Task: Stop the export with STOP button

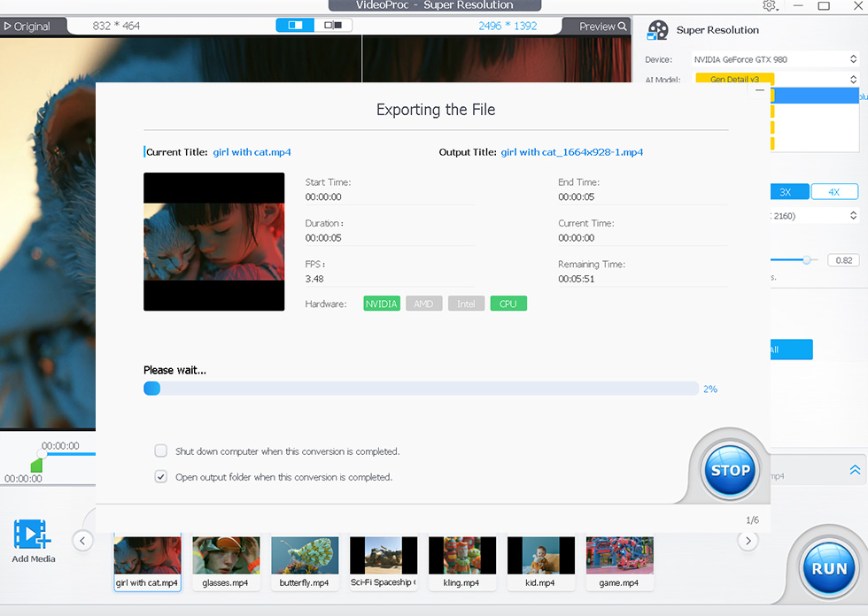Action: click(x=730, y=470)
